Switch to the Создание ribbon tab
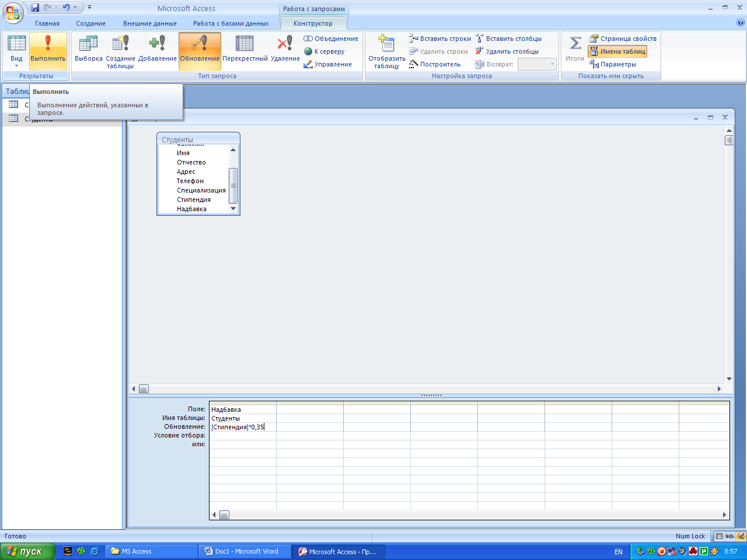Viewport: 747px width, 560px height. 90,23
